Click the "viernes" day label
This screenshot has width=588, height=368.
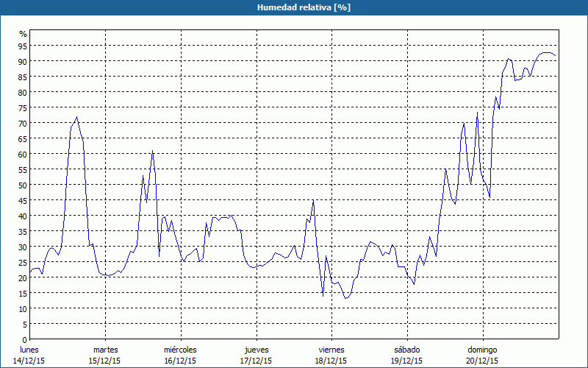point(331,350)
